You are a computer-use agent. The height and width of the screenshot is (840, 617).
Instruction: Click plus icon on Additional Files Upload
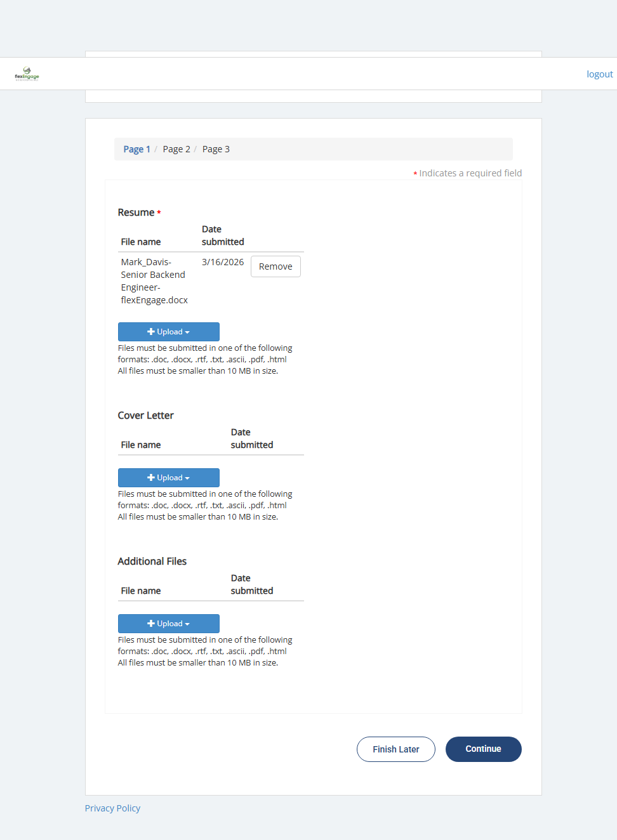tap(151, 624)
